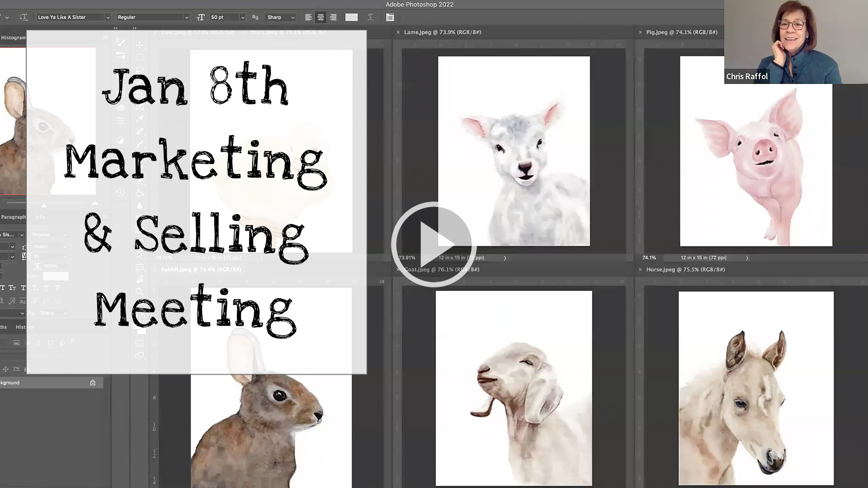Screen dimensions: 868x488
Task: Open the History panel clock icon
Action: tap(120, 192)
